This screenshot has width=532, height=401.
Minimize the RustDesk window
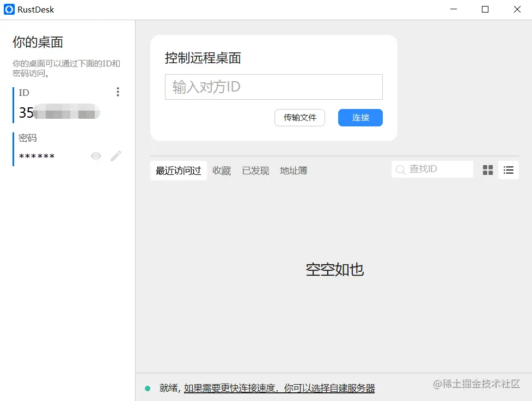pyautogui.click(x=454, y=9)
